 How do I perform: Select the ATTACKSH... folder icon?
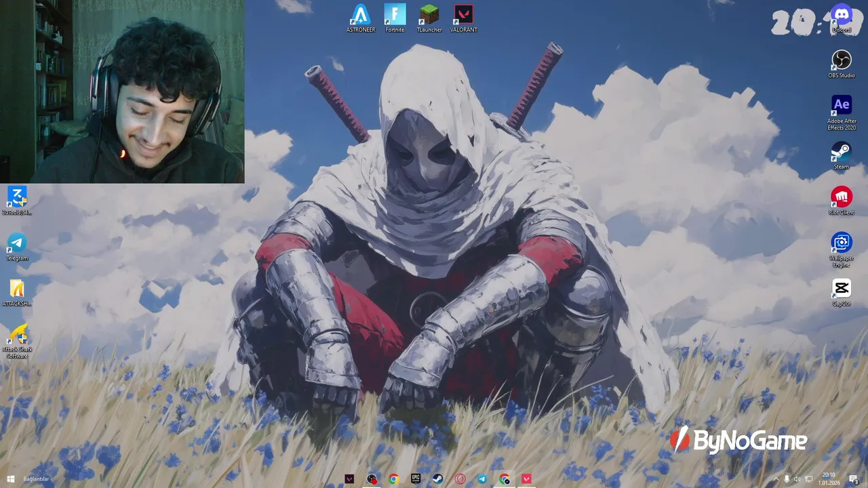click(17, 292)
